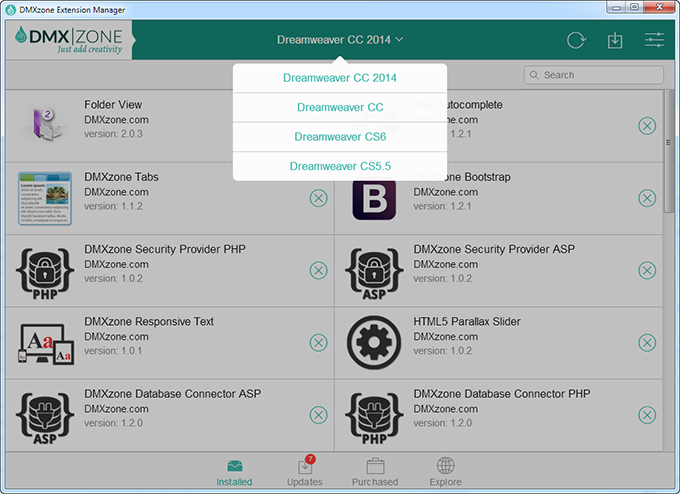Open the Explore tab
The height and width of the screenshot is (494, 680).
pyautogui.click(x=446, y=472)
